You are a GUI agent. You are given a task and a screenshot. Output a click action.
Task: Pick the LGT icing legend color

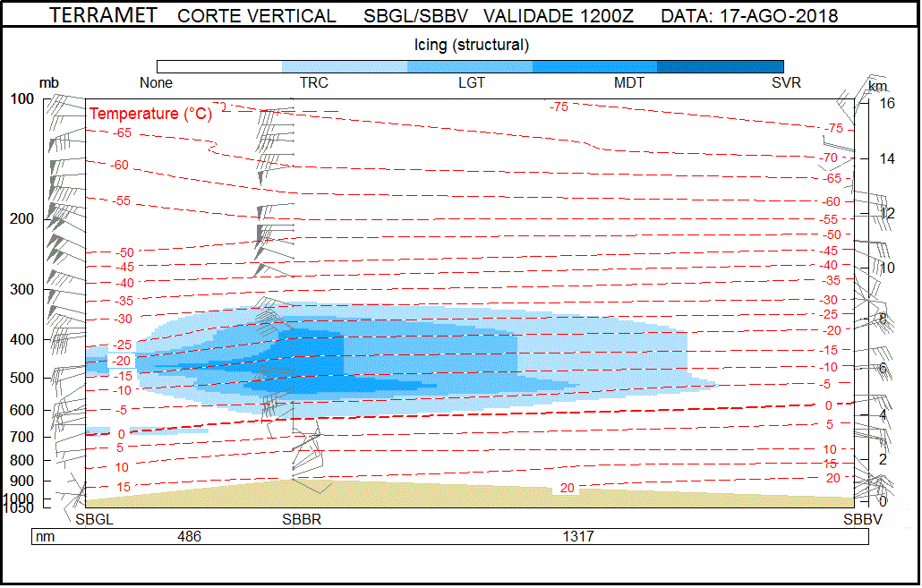pos(470,66)
